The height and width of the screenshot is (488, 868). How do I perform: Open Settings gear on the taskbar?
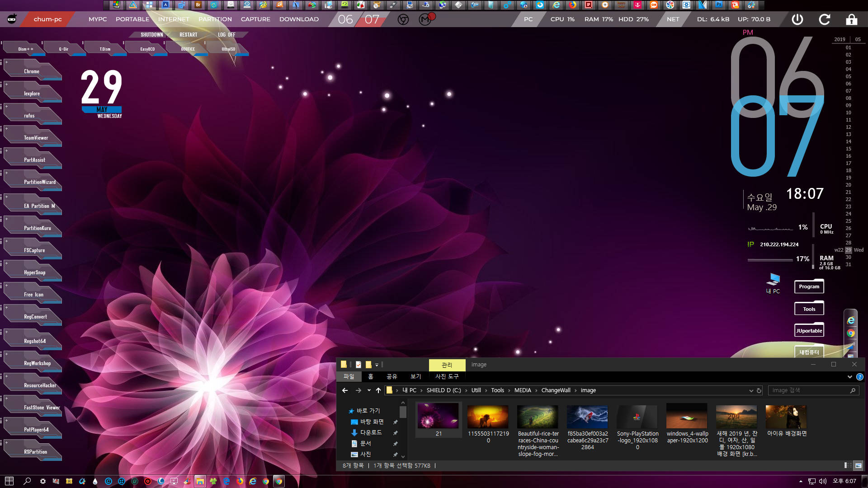42,481
